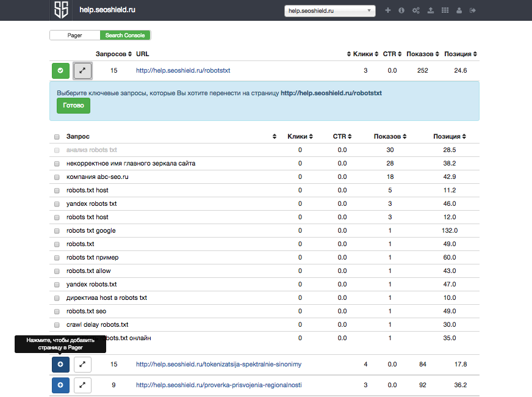The width and height of the screenshot is (532, 397).
Task: Open the grid apps icon in header
Action: click(x=445, y=10)
